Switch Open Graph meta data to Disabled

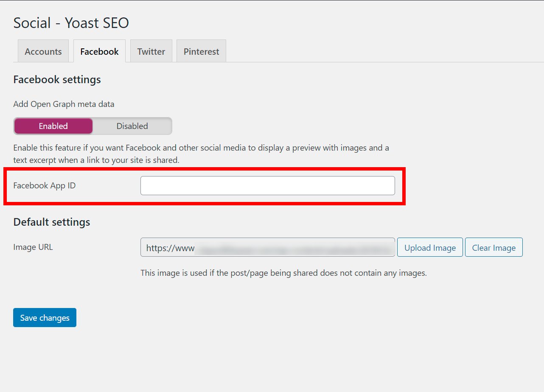tap(132, 126)
